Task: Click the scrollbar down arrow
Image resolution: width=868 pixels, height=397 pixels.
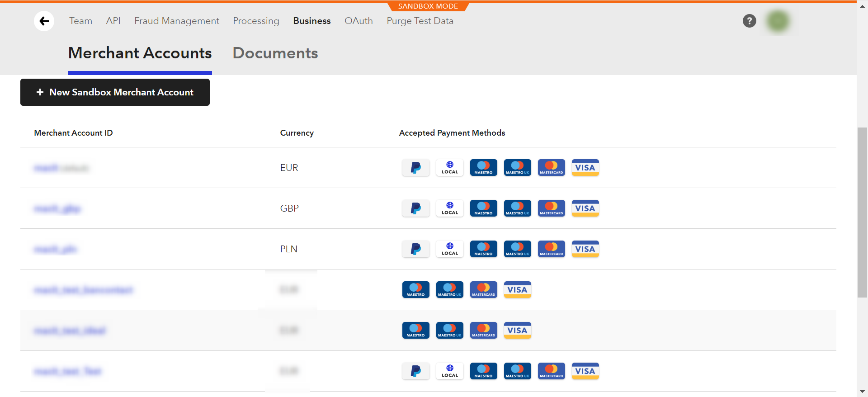Action: pyautogui.click(x=862, y=392)
